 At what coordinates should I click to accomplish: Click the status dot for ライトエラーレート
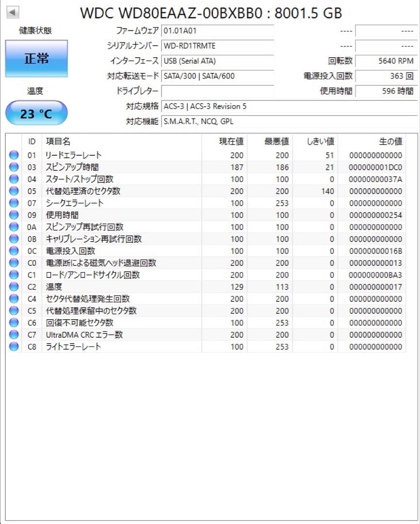[14, 346]
